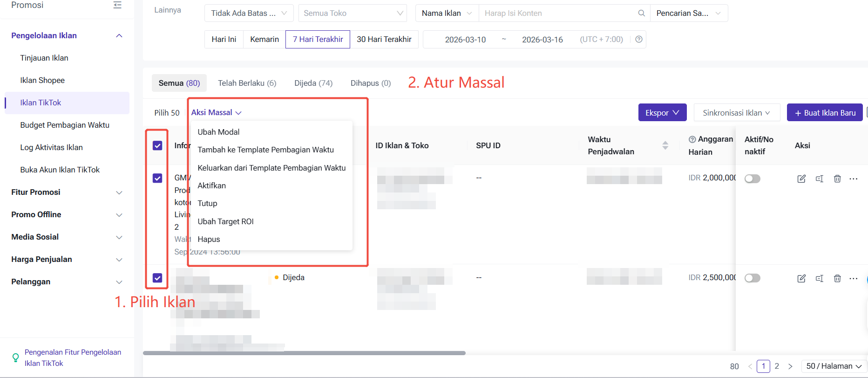Uncheck the select-all header checkbox

(157, 145)
